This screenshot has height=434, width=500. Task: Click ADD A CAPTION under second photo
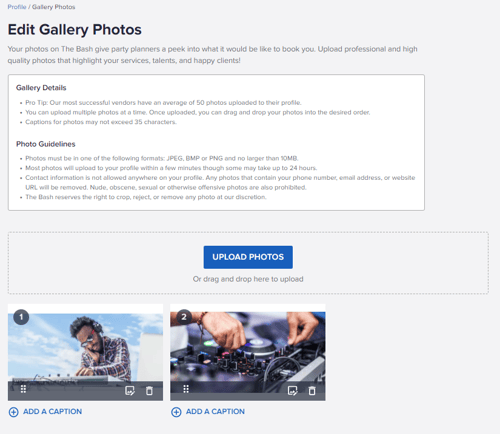215,412
